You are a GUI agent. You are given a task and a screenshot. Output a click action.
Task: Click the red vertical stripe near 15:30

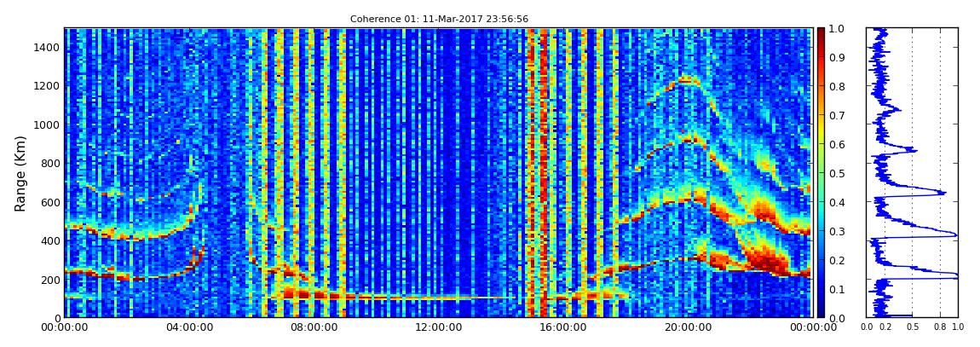[x=543, y=173]
